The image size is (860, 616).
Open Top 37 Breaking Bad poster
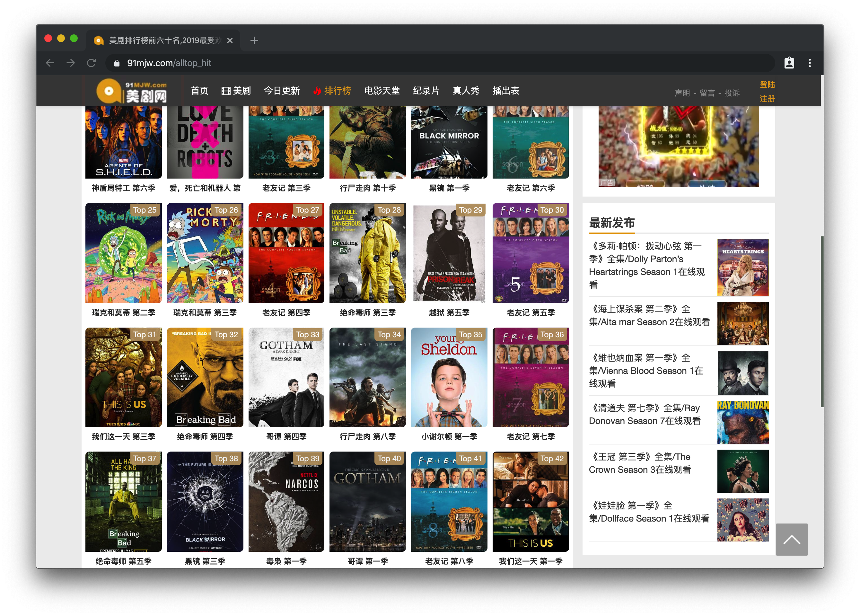tap(123, 501)
